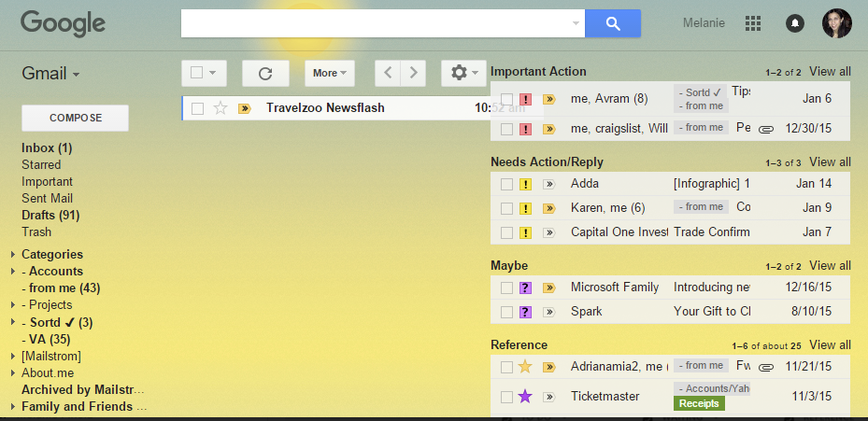Click the COMPOSE button
The image size is (868, 421).
click(x=76, y=118)
